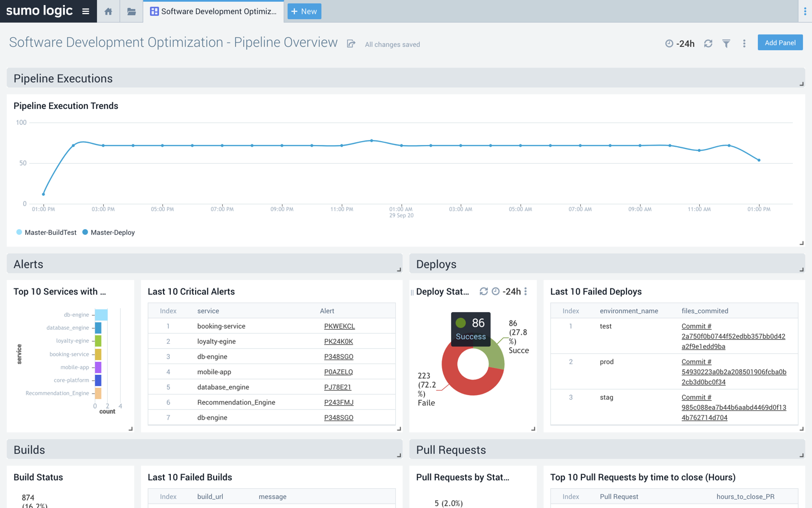The width and height of the screenshot is (812, 508).
Task: Open dashboard more options kebab menu
Action: click(x=744, y=43)
